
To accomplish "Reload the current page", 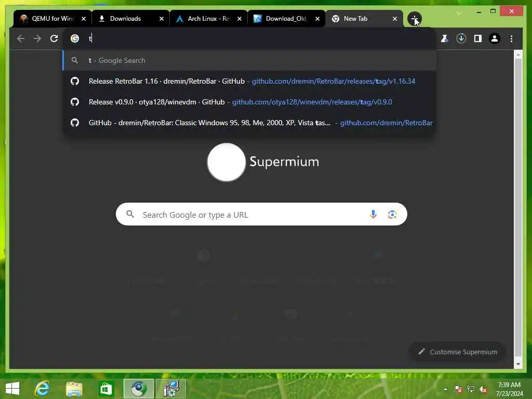I will point(54,38).
